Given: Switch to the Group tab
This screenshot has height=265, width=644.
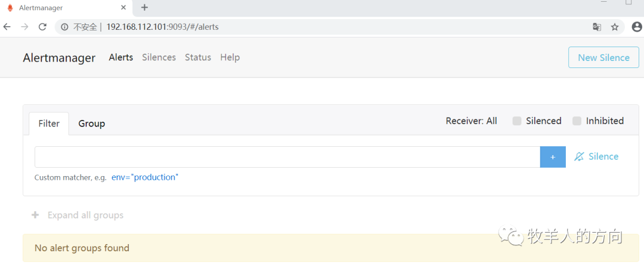Looking at the screenshot, I should (x=92, y=124).
